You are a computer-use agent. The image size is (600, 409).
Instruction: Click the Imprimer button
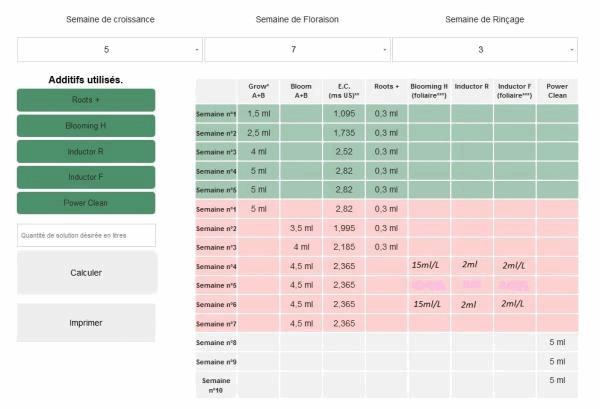(86, 323)
